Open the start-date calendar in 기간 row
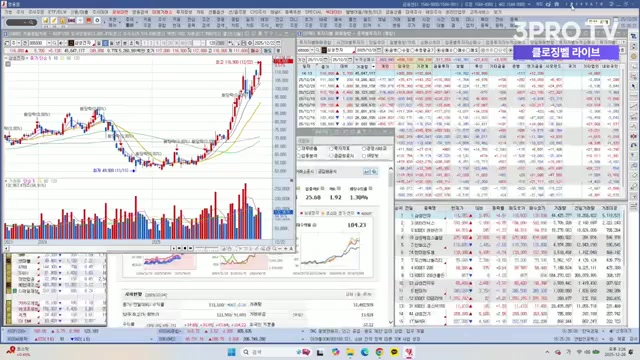This screenshot has width=640, height=360. point(325,59)
